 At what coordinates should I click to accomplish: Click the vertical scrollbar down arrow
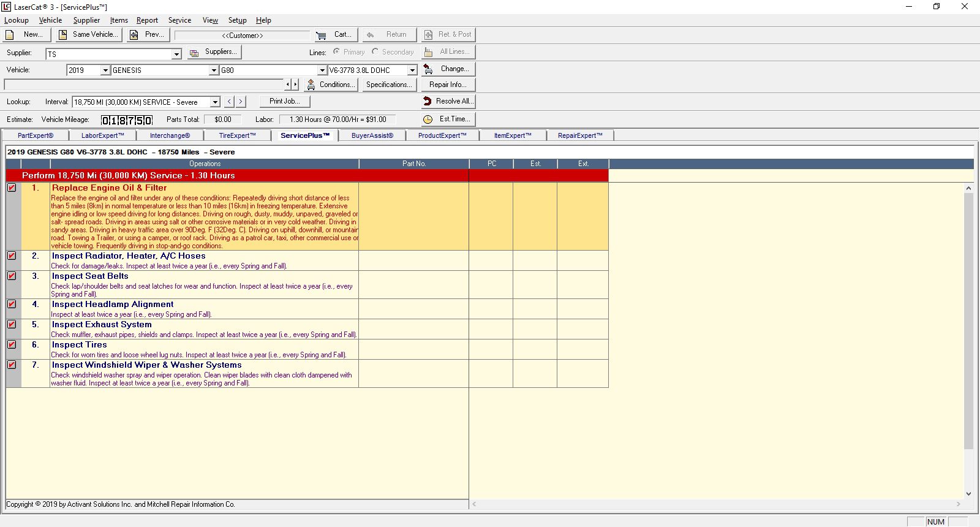tap(968, 494)
